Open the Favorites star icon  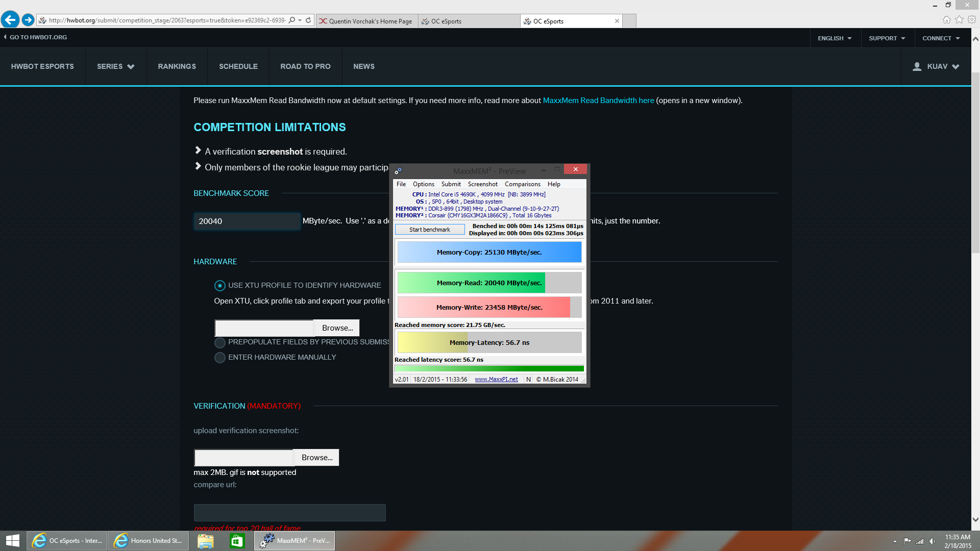tap(960, 19)
